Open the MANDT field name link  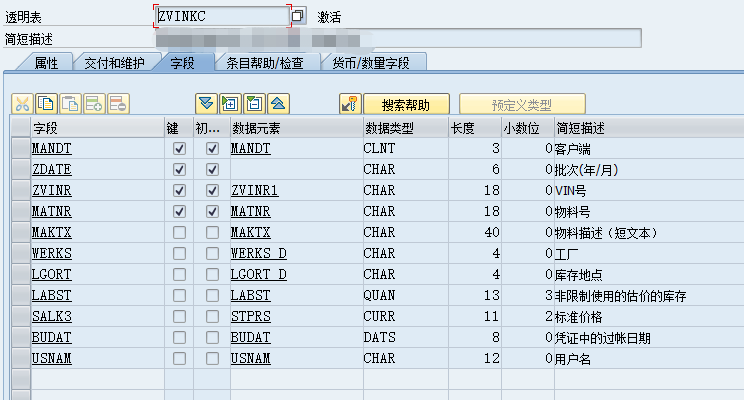click(51, 149)
